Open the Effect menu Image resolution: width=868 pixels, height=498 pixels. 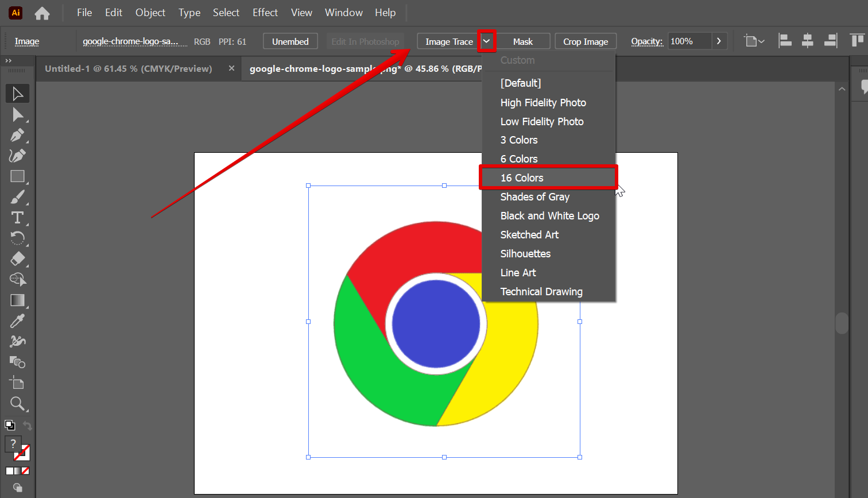pyautogui.click(x=265, y=13)
